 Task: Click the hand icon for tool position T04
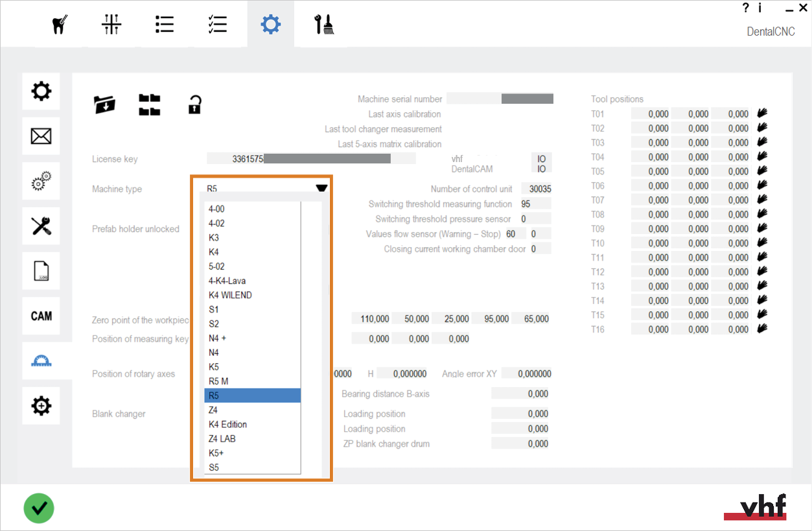tap(762, 156)
